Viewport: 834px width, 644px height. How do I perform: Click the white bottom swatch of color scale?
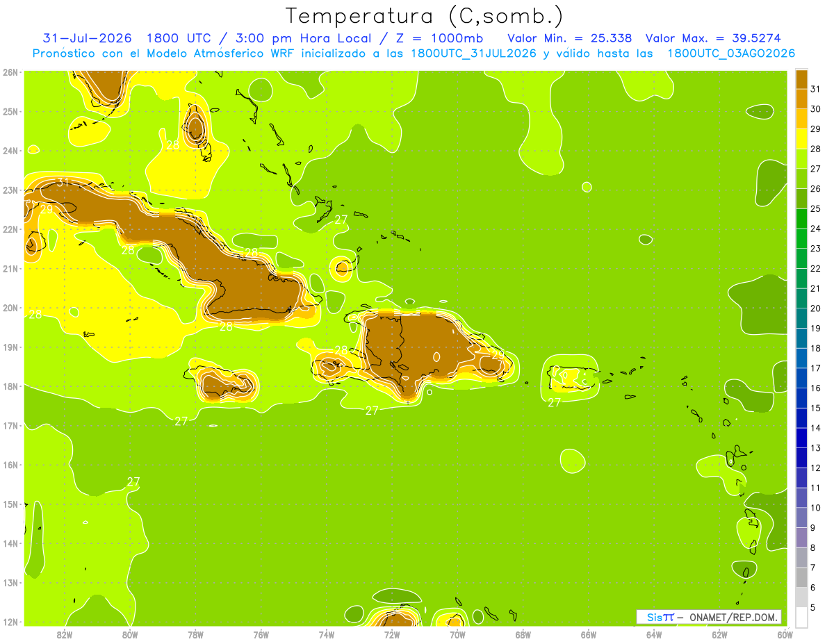(801, 617)
